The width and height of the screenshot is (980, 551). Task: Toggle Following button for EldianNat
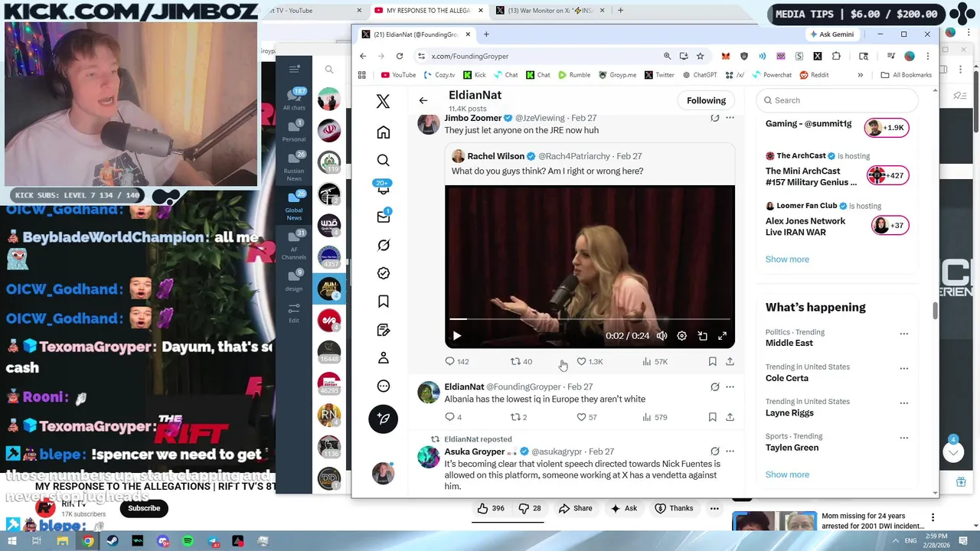(706, 100)
